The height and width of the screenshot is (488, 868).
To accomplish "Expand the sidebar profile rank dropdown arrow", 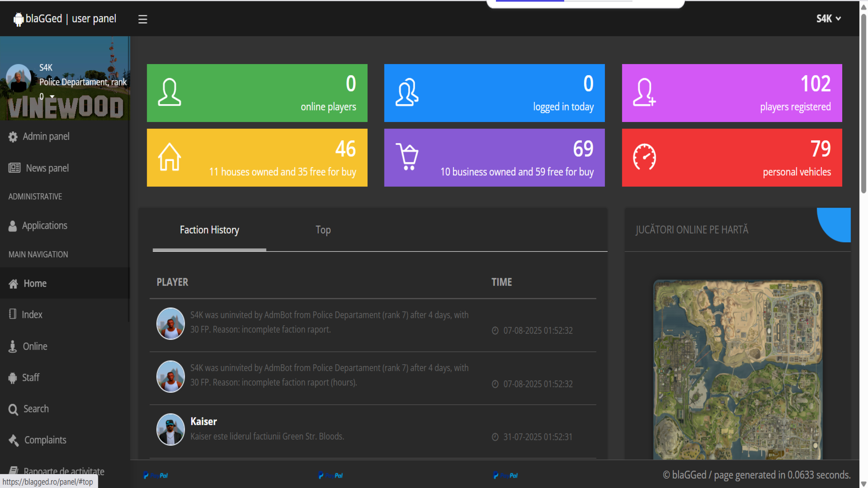I will [52, 97].
